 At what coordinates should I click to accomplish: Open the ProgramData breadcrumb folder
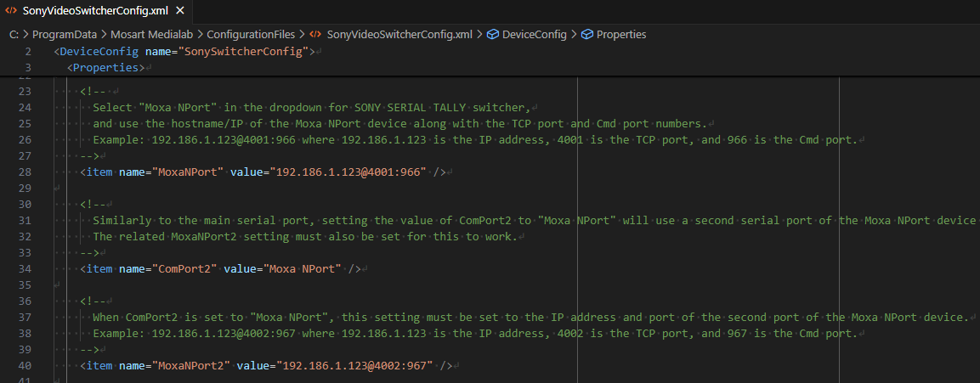point(65,35)
